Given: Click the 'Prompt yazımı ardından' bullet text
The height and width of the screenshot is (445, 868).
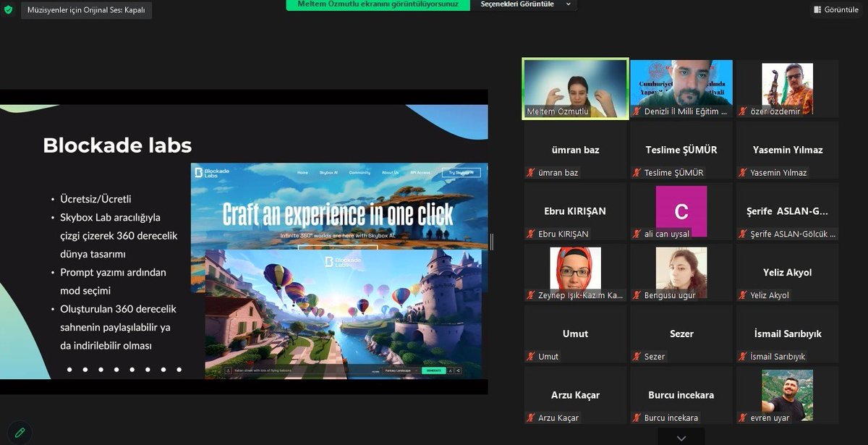Looking at the screenshot, I should 113,273.
